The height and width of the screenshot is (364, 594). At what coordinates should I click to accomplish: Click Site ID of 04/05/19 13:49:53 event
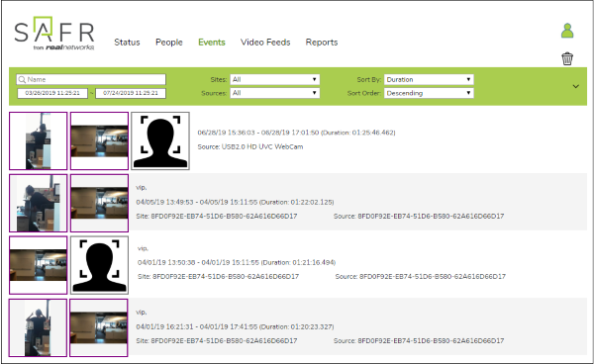pyautogui.click(x=217, y=217)
